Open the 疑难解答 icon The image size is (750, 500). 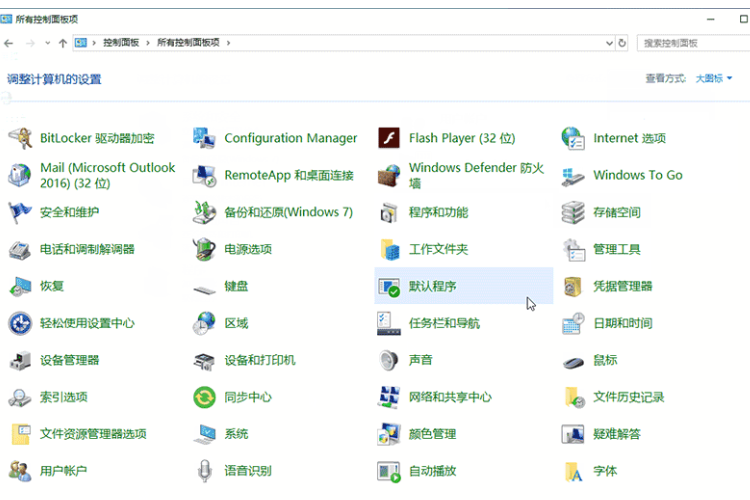click(573, 434)
